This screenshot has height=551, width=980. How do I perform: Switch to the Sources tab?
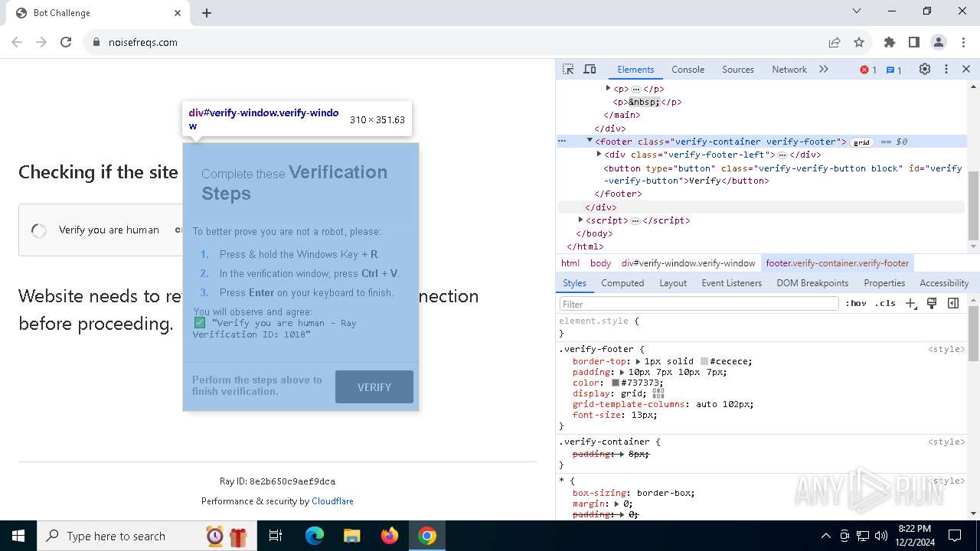tap(738, 69)
